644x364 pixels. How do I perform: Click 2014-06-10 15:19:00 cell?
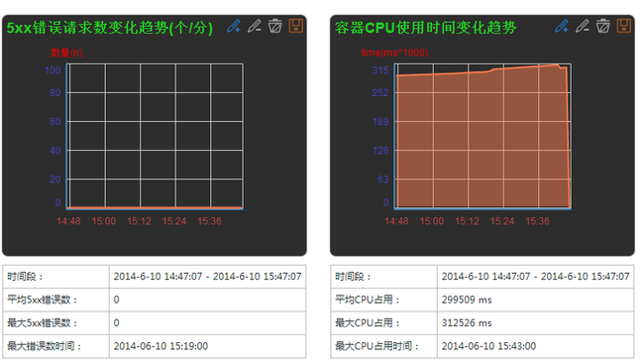(x=207, y=346)
